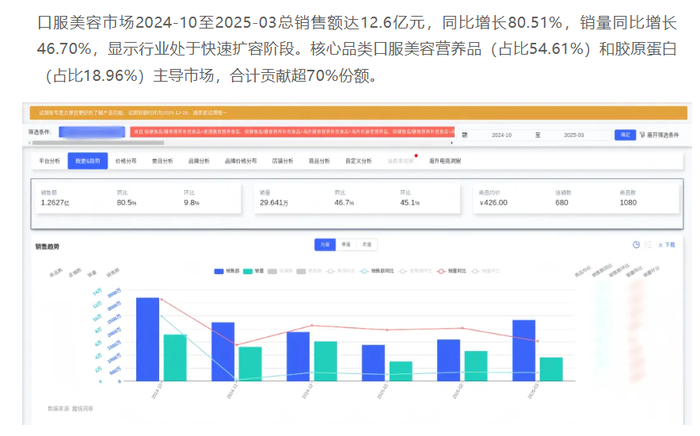The image size is (700, 436).
Task: Click the table view icon beside 下载
Action: coord(648,245)
